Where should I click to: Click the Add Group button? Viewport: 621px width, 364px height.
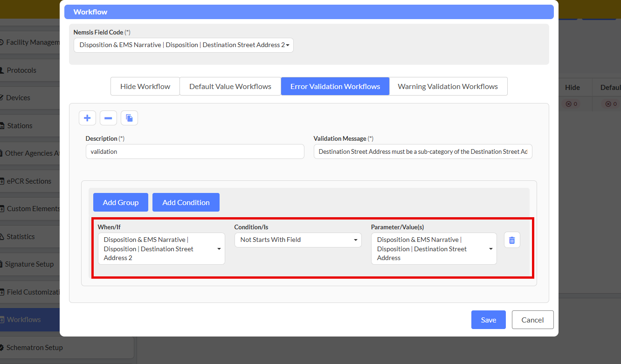(121, 203)
